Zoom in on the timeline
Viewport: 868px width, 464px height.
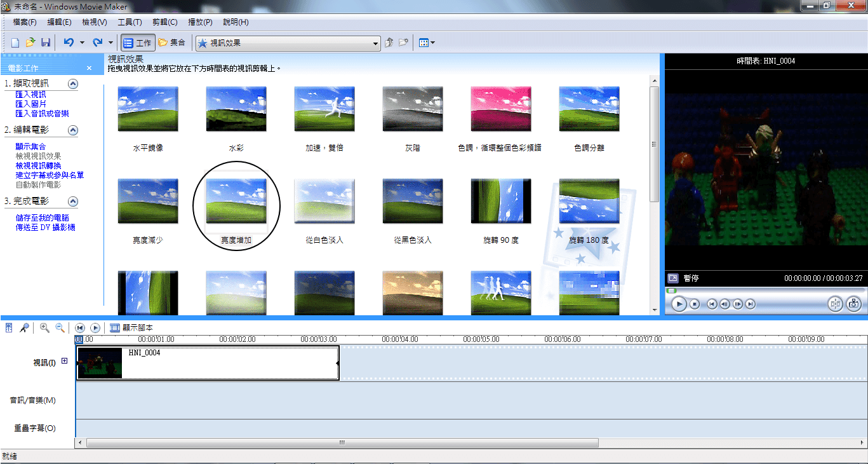click(x=44, y=328)
